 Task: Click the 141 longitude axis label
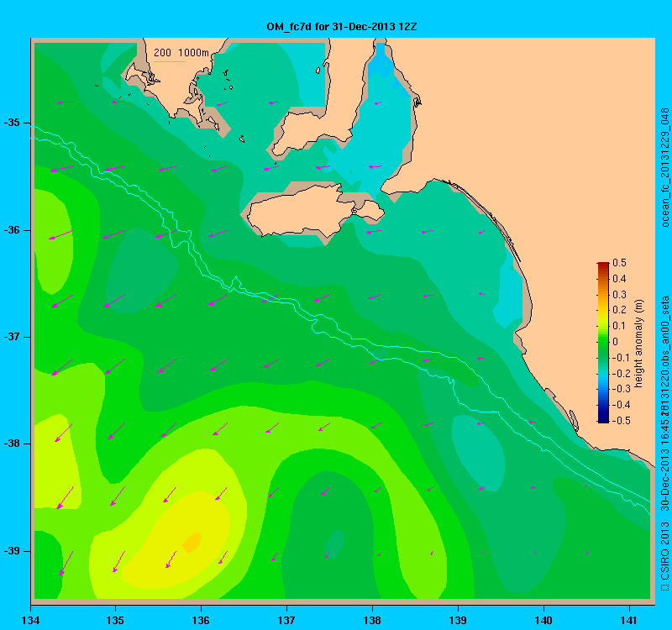629,621
